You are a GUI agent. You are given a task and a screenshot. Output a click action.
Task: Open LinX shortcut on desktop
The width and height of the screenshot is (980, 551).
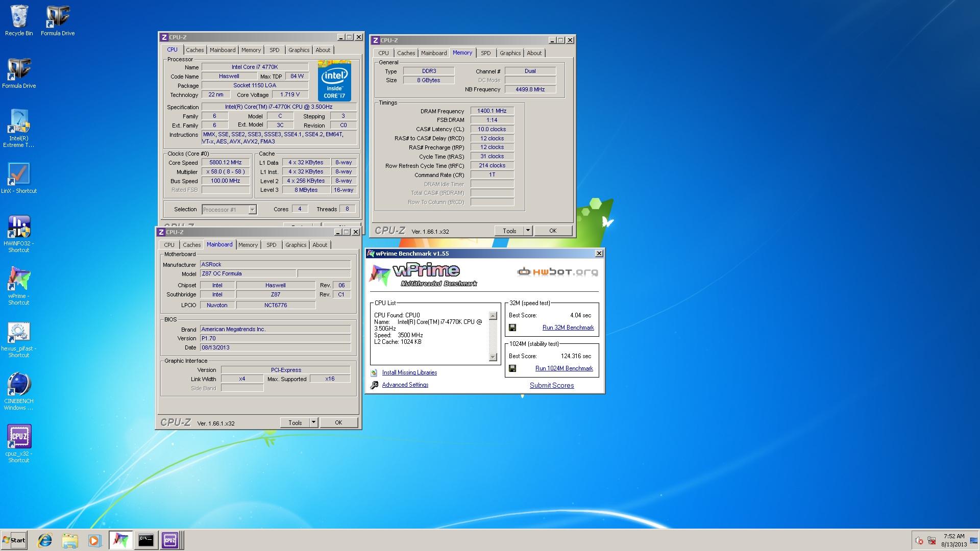pos(19,178)
